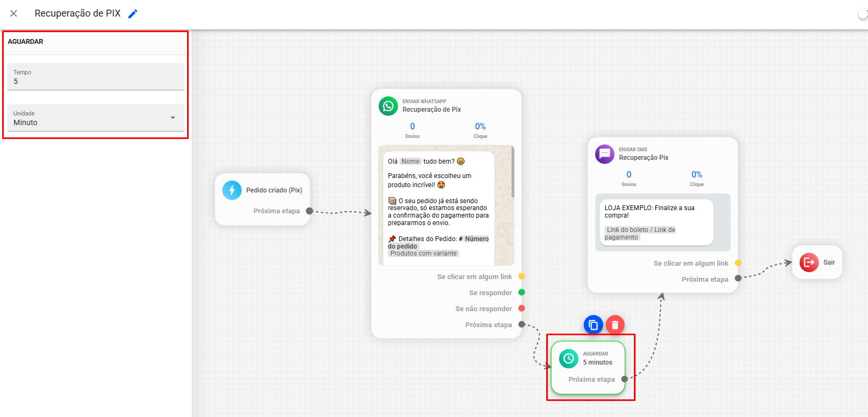Click the blue duplicate node icon
This screenshot has width=868, height=417.
(593, 325)
